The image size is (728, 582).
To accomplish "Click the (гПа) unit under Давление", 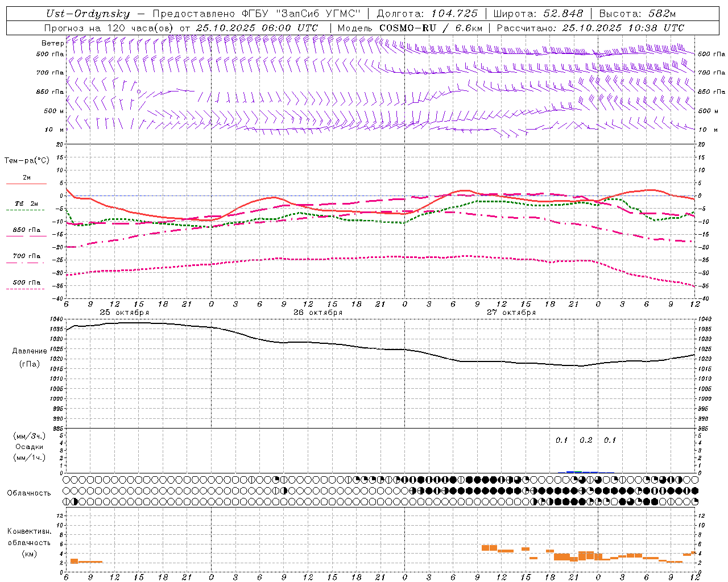I will pyautogui.click(x=30, y=364).
